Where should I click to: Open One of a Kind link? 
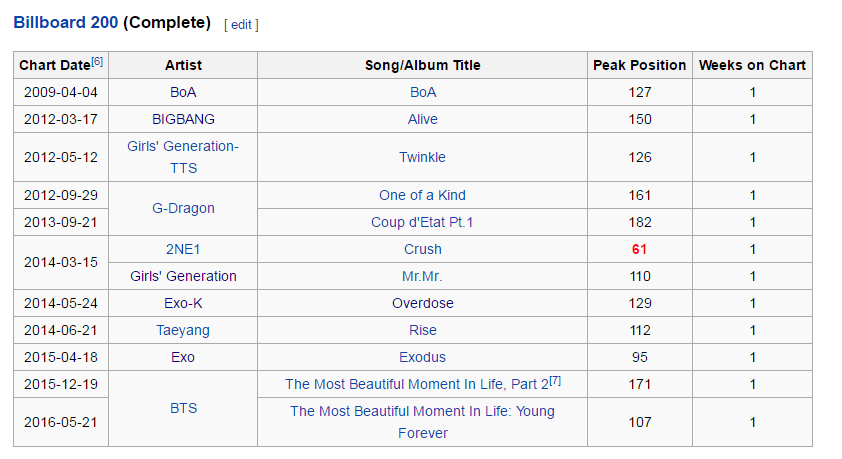(x=423, y=195)
